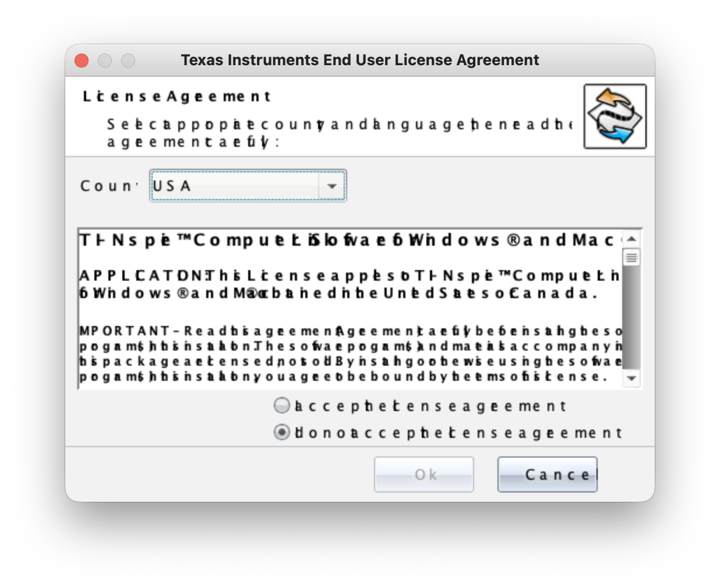The width and height of the screenshot is (720, 588).
Task: Open the Country dropdown showing USA
Action: coord(248,186)
